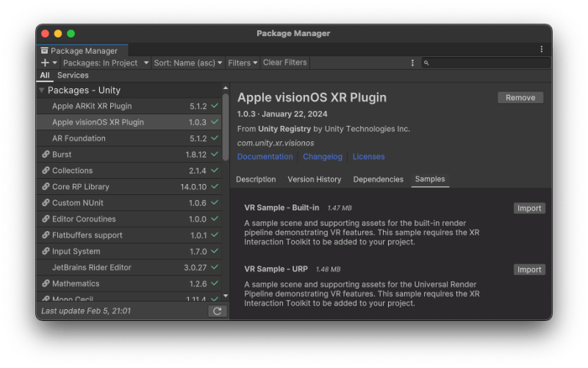Select the All tab
Image resolution: width=588 pixels, height=368 pixels.
[x=45, y=75]
